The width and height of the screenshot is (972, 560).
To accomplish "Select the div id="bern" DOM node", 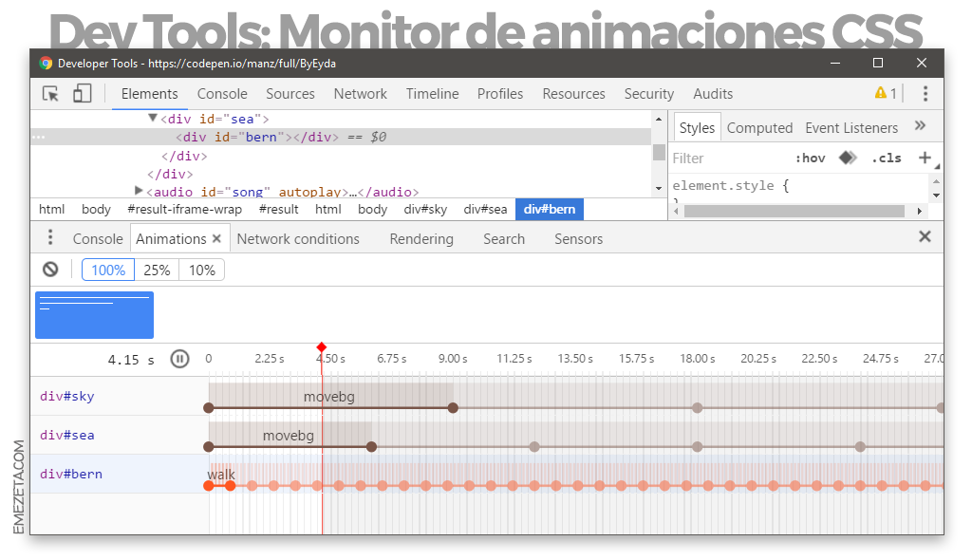I will [x=257, y=137].
